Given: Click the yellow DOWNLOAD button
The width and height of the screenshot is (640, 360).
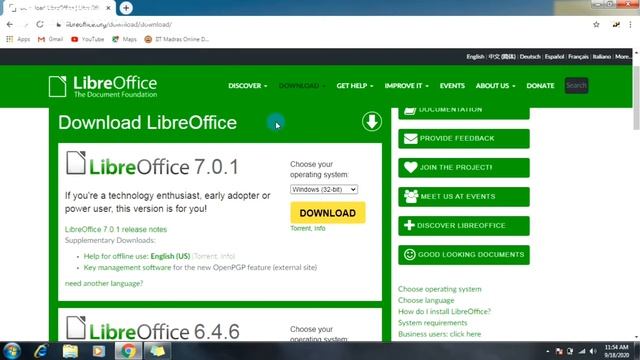Looking at the screenshot, I should point(328,213).
